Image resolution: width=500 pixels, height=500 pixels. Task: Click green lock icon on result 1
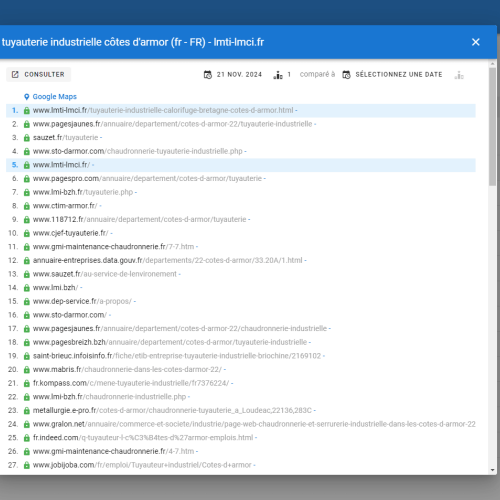[27, 111]
